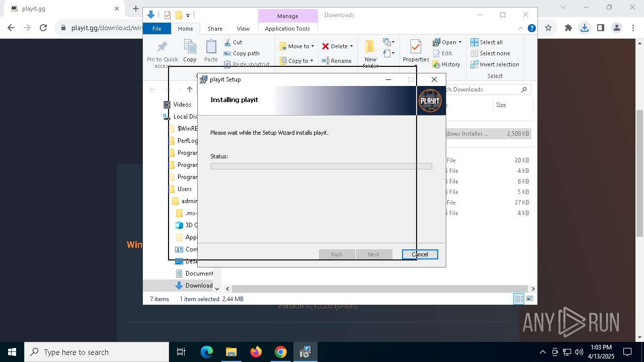Viewport: 644px width, 362px height.
Task: Open the Easy access dropdown icon
Action: (388, 53)
